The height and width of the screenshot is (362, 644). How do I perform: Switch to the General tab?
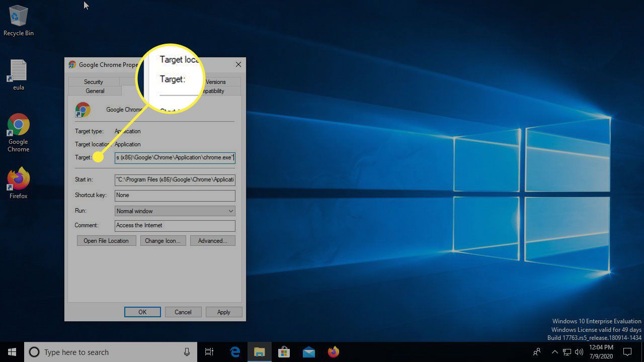95,91
